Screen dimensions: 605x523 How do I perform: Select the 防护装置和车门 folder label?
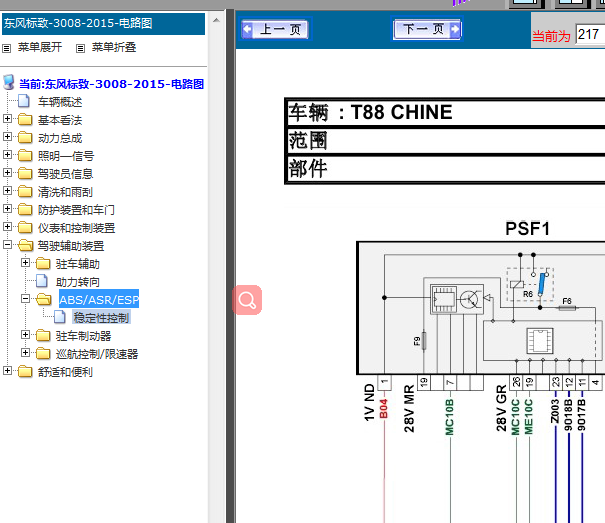point(76,210)
